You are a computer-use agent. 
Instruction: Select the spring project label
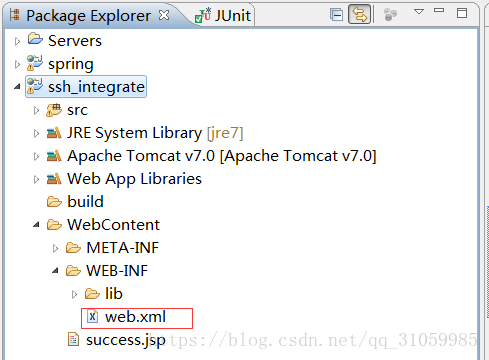click(71, 64)
